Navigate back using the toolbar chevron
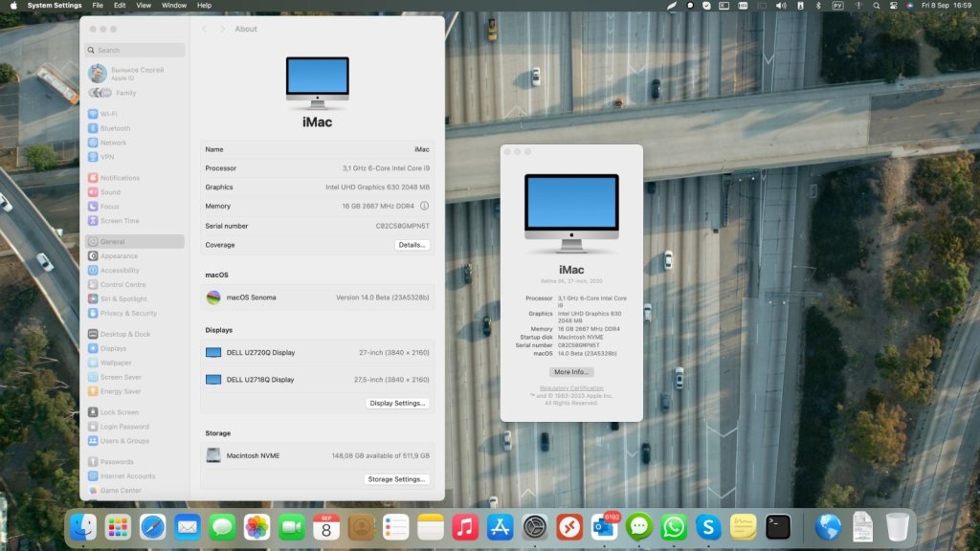Screen dimensions: 980x551 pyautogui.click(x=204, y=29)
